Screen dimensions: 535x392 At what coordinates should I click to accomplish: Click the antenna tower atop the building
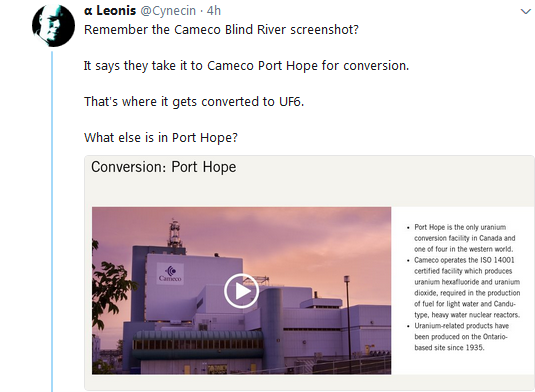(x=174, y=233)
